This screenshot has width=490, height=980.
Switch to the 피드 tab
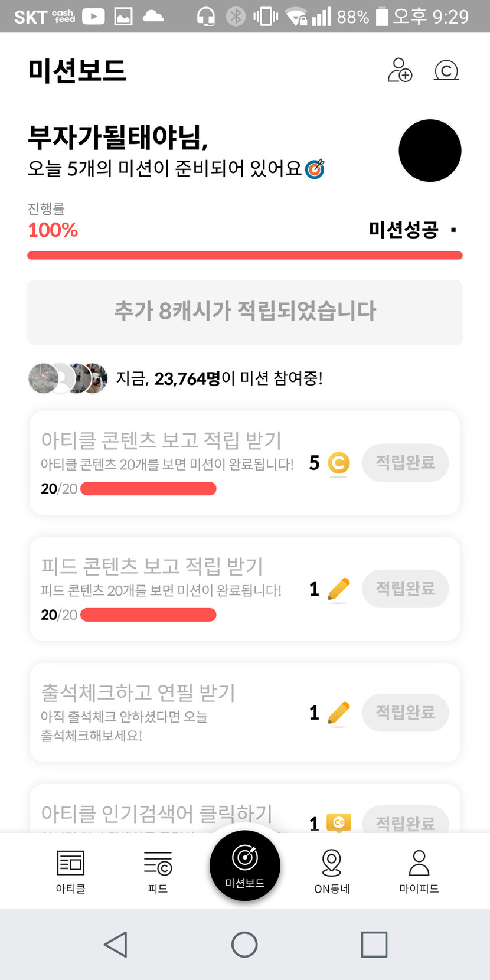point(158,871)
